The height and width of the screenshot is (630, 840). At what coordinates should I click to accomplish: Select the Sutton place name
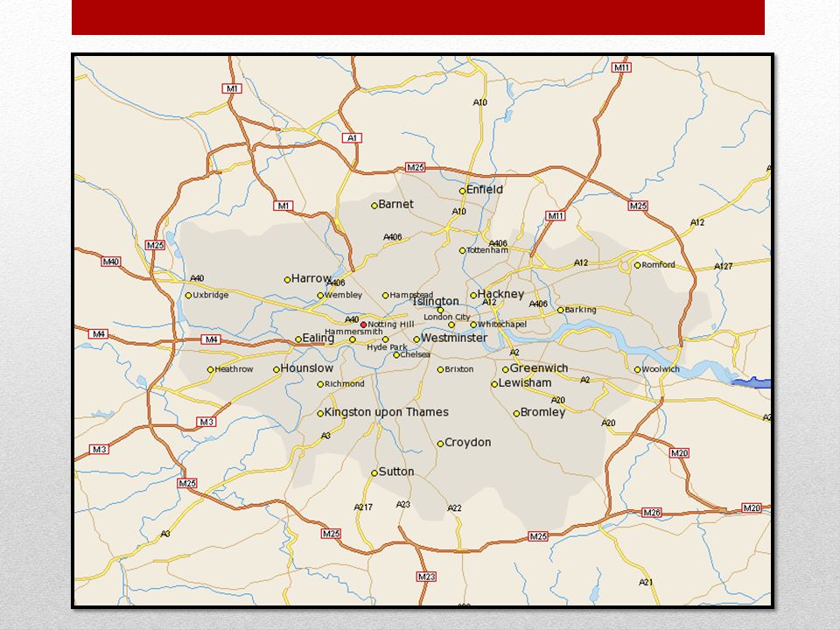[396, 472]
